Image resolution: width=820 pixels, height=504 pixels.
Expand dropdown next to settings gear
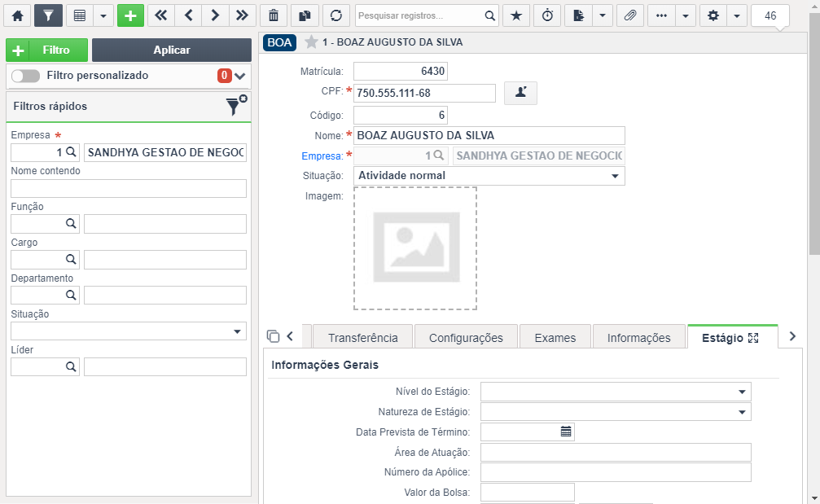pos(737,15)
